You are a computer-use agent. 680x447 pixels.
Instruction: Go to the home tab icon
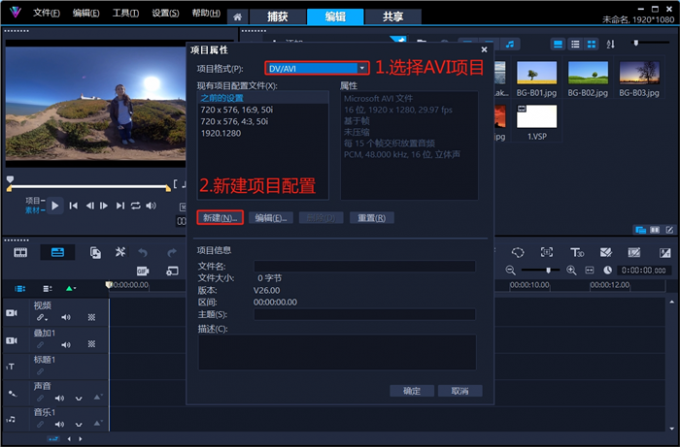237,17
